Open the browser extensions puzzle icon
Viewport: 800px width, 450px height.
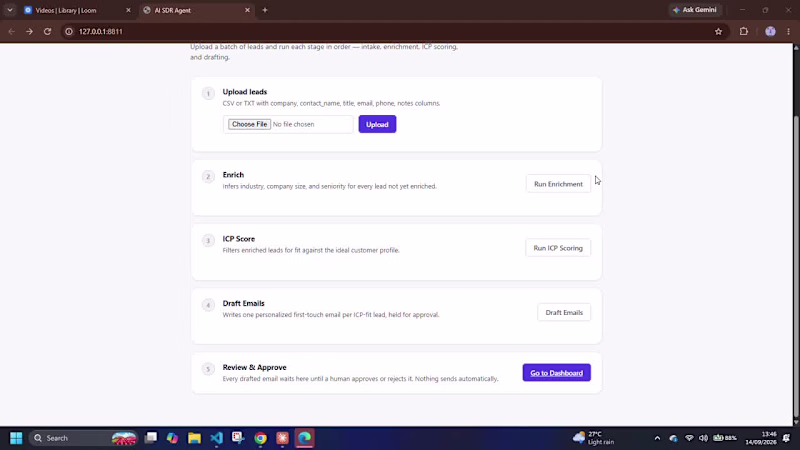click(744, 32)
